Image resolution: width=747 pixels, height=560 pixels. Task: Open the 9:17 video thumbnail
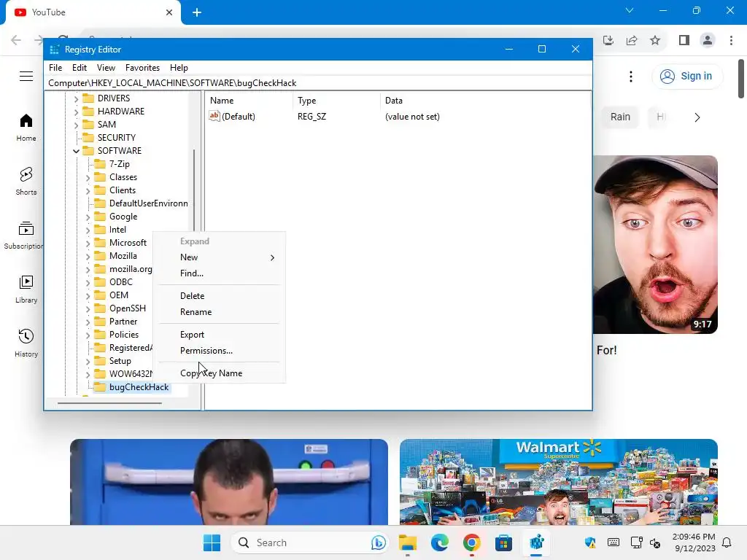pos(655,244)
